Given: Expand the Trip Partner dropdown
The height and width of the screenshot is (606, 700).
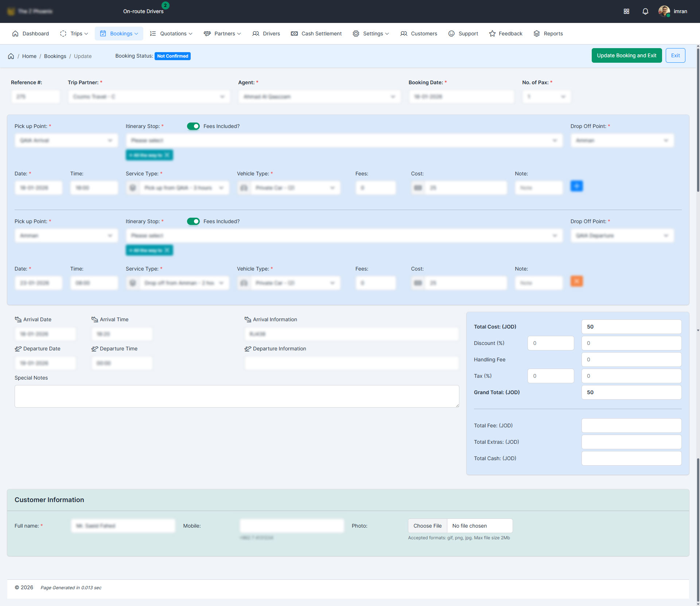Looking at the screenshot, I should [149, 97].
